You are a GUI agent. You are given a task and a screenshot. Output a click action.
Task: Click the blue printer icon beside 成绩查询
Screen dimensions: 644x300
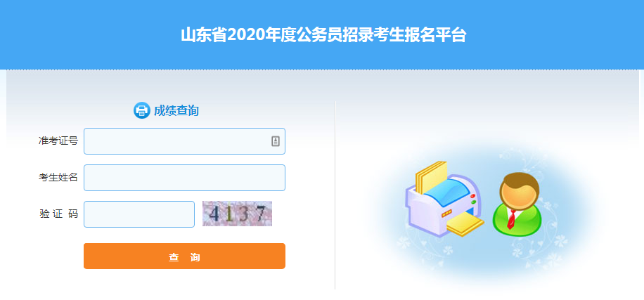142,110
